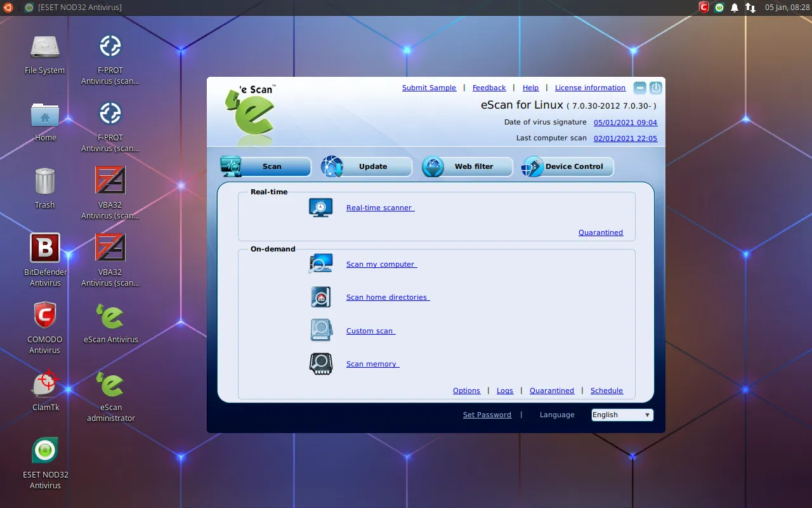
Task: Click the Scan my computer icon
Action: click(321, 264)
